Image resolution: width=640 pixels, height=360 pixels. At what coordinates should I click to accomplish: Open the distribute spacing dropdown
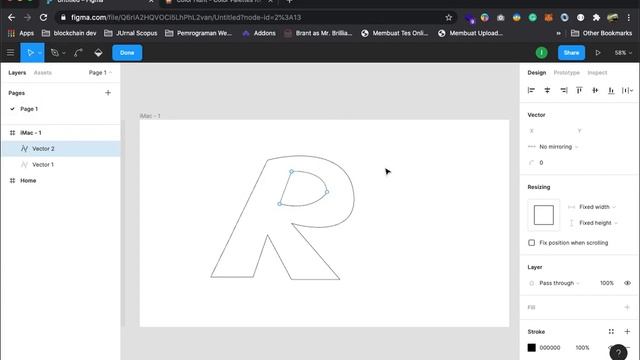627,90
